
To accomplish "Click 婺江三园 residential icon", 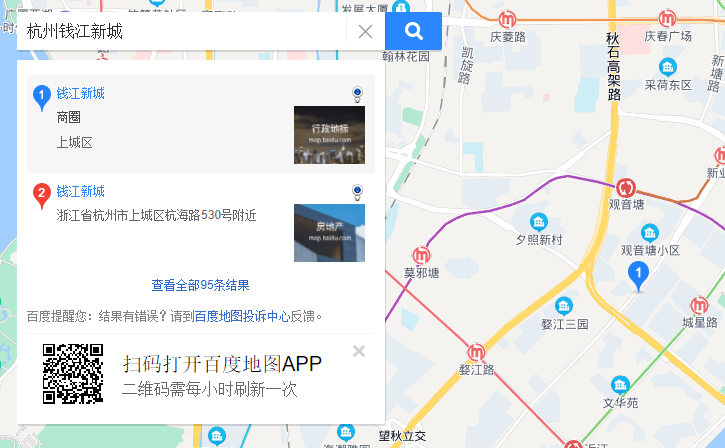I will click(564, 306).
